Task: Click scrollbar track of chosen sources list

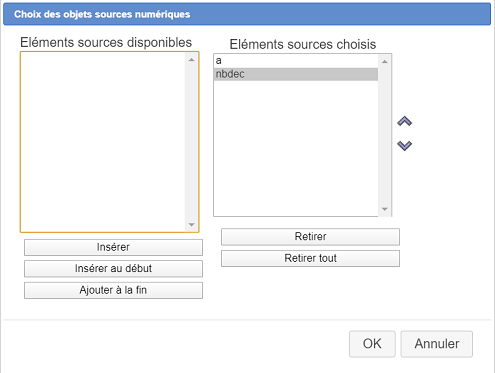Action: 384,135
